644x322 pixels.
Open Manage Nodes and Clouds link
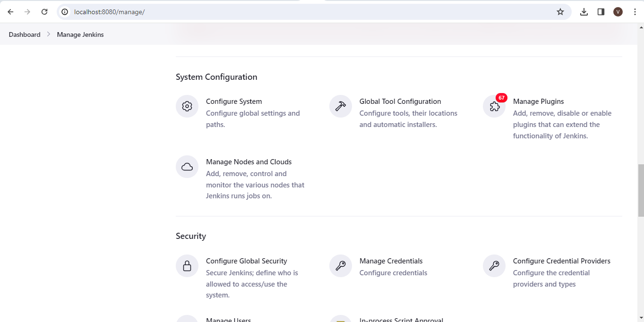coord(249,162)
